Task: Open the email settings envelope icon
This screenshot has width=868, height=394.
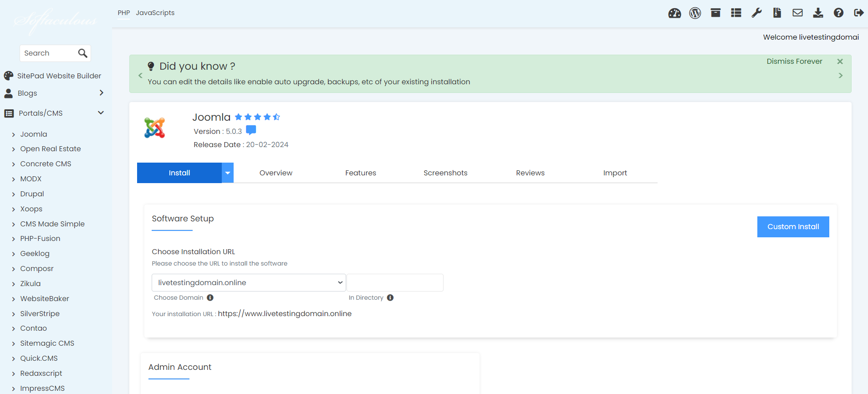Action: pos(797,13)
